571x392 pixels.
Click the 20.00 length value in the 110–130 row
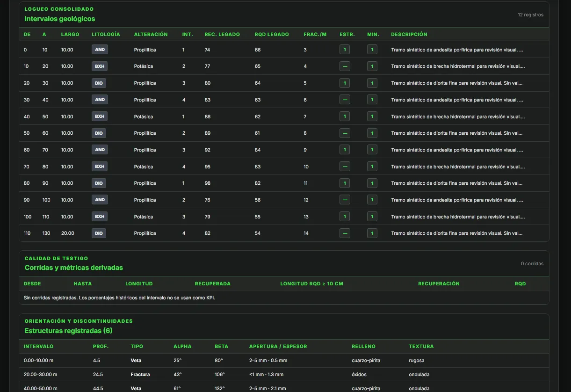coord(67,233)
